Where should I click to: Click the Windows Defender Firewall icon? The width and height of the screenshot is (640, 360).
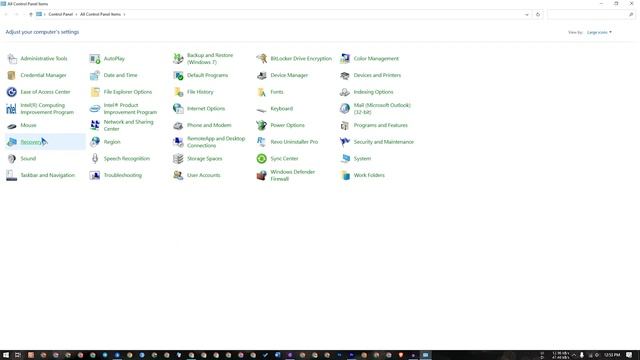tap(262, 176)
